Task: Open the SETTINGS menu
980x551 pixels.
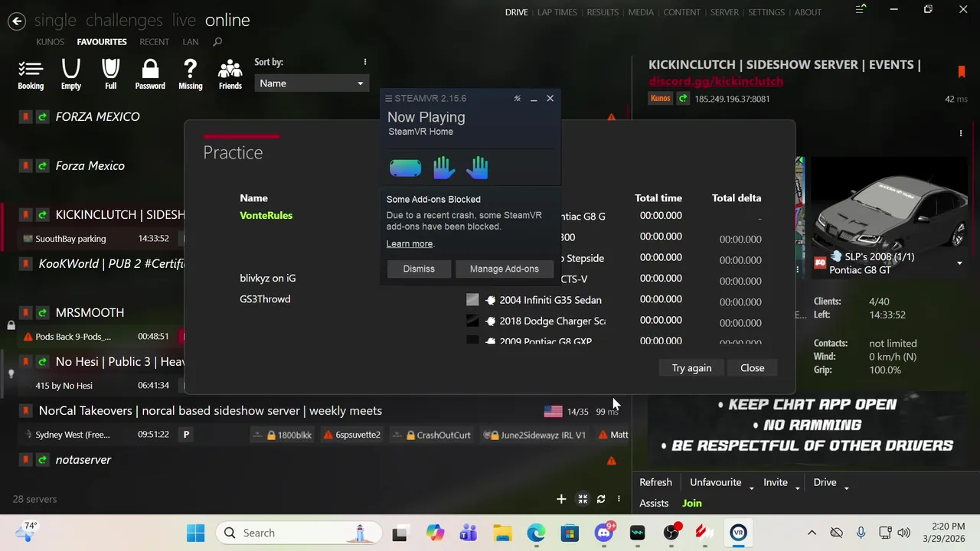Action: pyautogui.click(x=766, y=12)
